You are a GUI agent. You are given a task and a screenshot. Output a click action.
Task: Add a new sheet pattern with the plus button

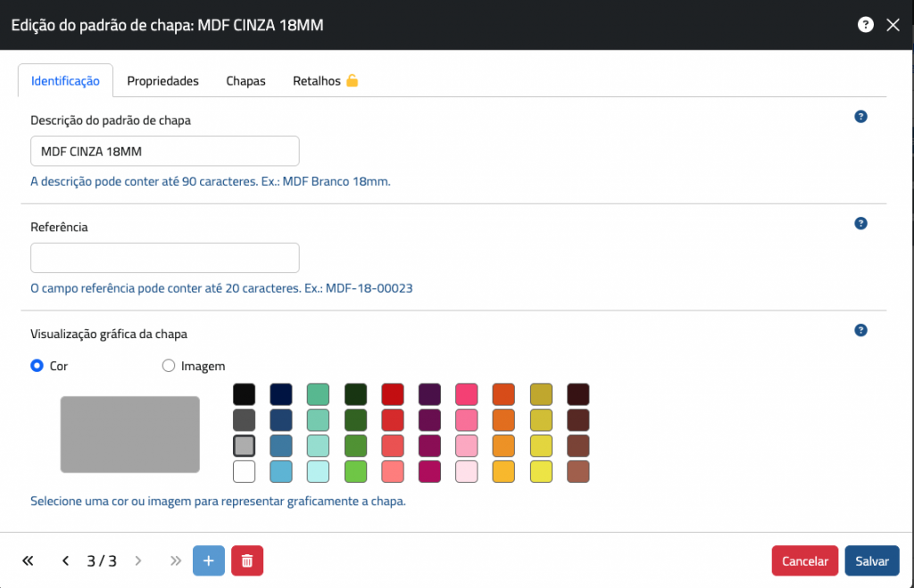pyautogui.click(x=209, y=560)
